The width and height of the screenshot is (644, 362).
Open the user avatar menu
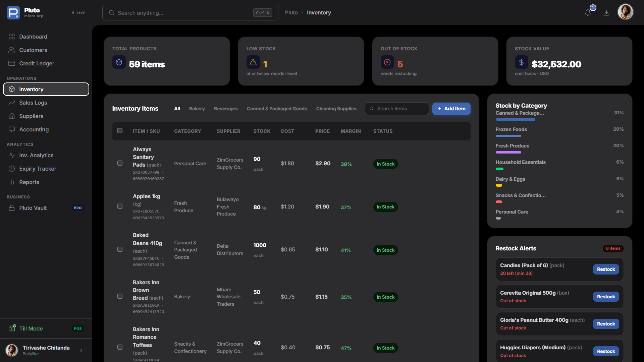[x=625, y=12]
